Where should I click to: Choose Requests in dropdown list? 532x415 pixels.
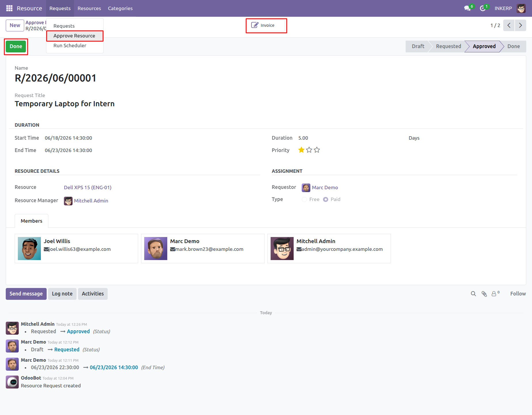(75, 26)
